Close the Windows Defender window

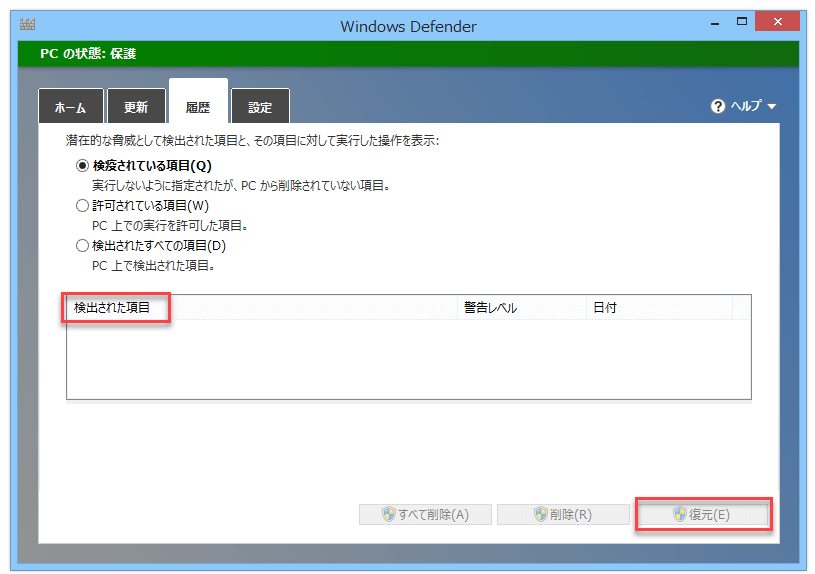click(x=778, y=21)
